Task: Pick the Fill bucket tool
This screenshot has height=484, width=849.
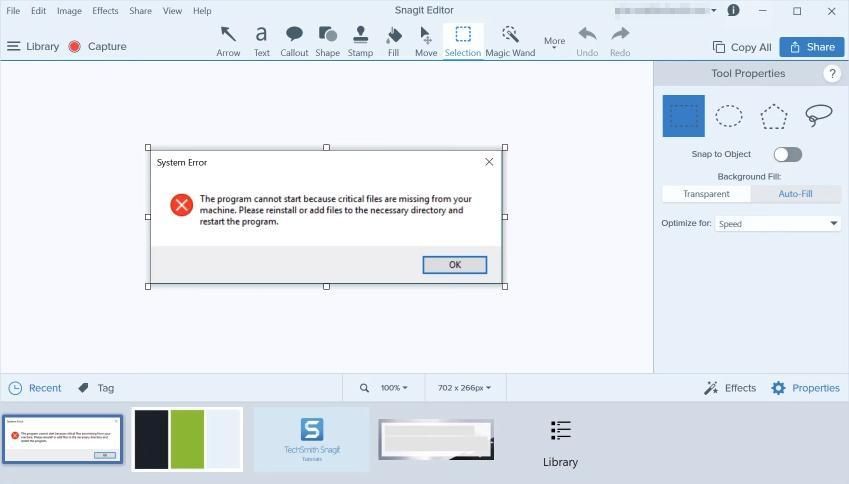Action: [x=393, y=40]
